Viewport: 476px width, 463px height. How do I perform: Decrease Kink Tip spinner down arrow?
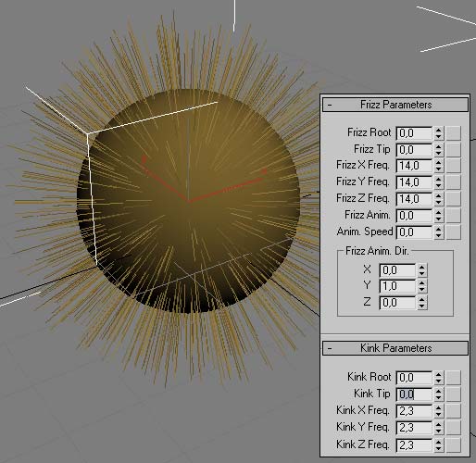439,397
